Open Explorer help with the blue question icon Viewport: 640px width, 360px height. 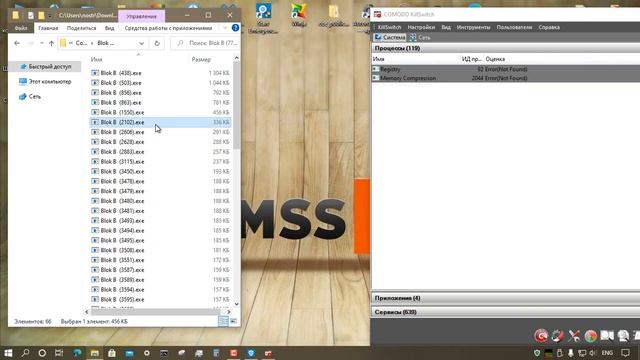[x=235, y=28]
